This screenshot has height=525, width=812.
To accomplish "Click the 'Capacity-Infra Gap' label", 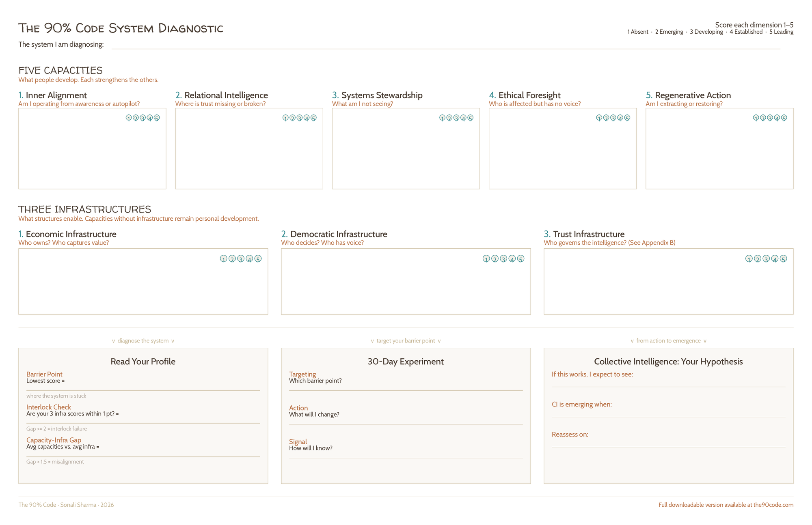I will (x=54, y=440).
